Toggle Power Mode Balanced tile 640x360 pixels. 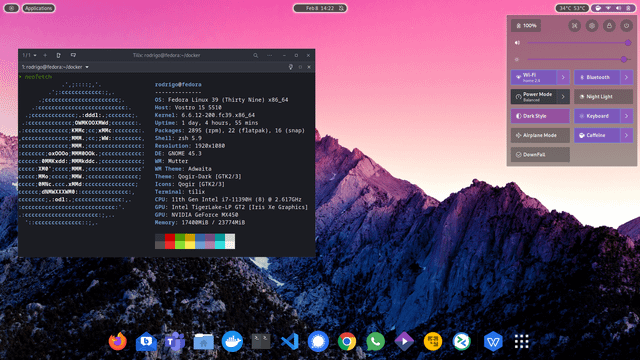(x=533, y=97)
